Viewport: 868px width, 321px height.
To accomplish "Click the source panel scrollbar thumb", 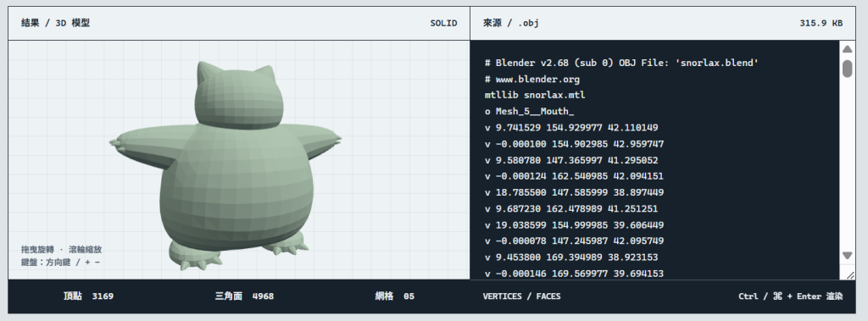I will (x=847, y=69).
